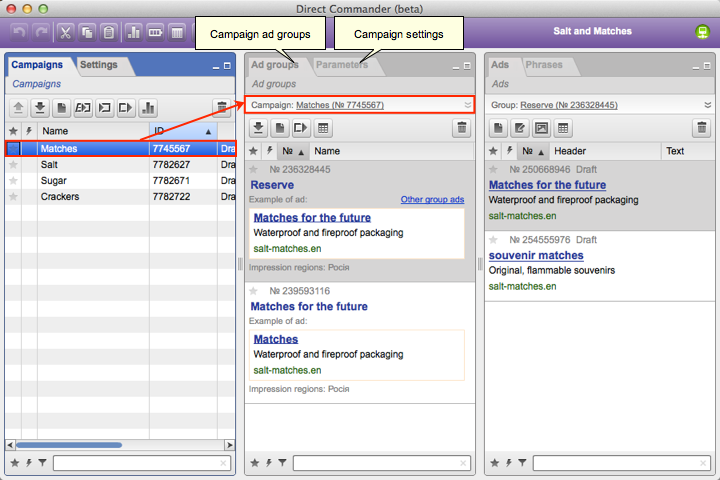The image size is (720, 480).
Task: Switch to the Campaigns tab
Action: pyautogui.click(x=37, y=65)
